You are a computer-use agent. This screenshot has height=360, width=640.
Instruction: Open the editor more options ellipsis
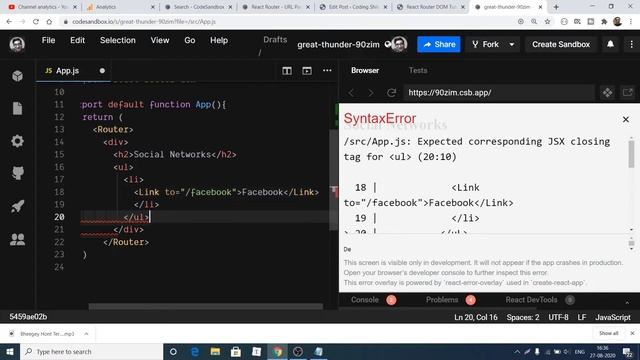click(x=327, y=70)
